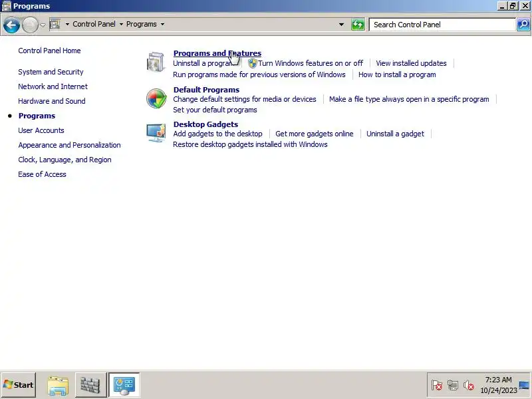Viewport: 532px width, 399px height.
Task: Open Network and Internet category
Action: coord(53,86)
